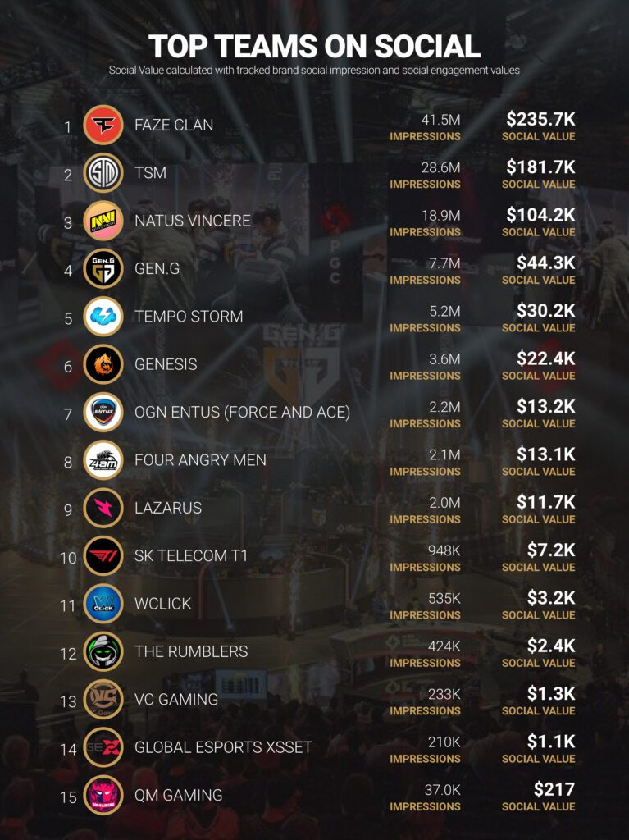Select the Lazarus pink logo
629x840 pixels.
pos(103,508)
